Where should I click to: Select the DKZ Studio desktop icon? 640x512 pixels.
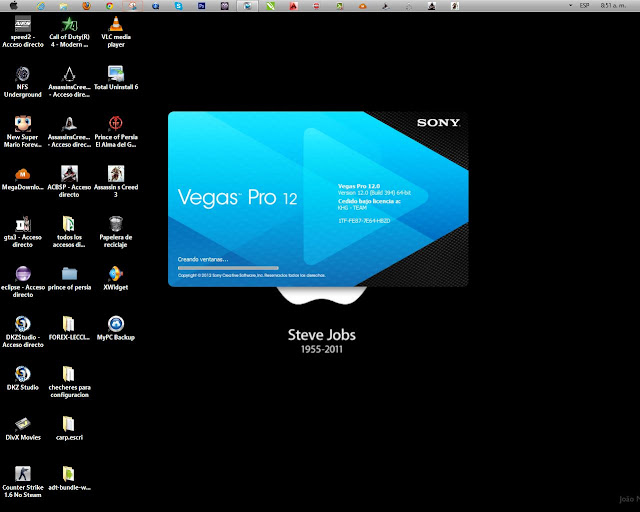(23, 378)
